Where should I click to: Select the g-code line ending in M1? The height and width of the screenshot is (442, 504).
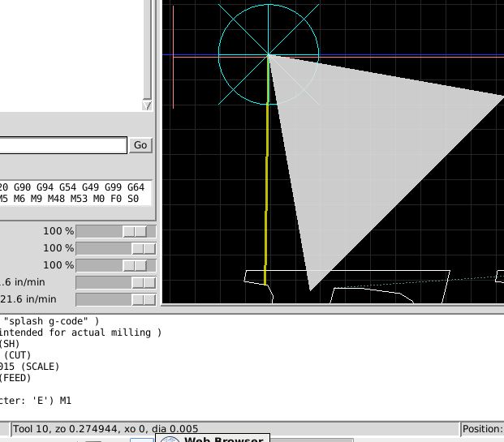click(36, 401)
